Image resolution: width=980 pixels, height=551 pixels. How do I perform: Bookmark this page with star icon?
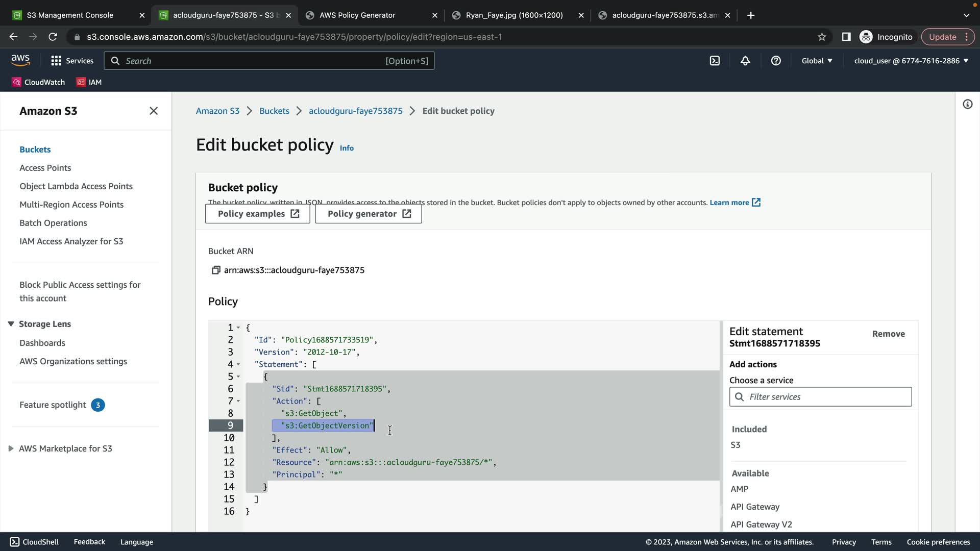[x=822, y=37]
